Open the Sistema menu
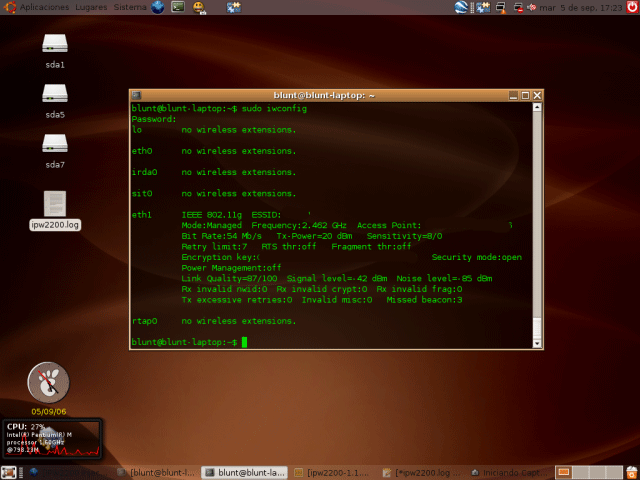 pos(130,8)
